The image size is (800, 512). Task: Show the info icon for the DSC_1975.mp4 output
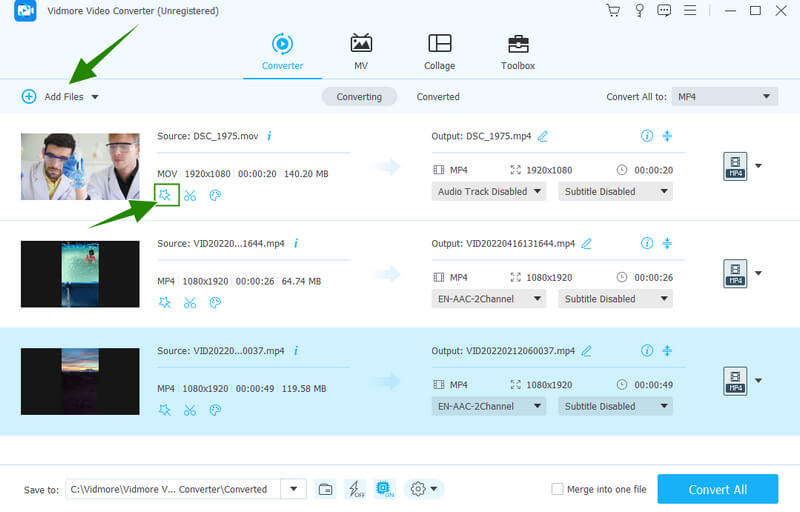pos(646,136)
